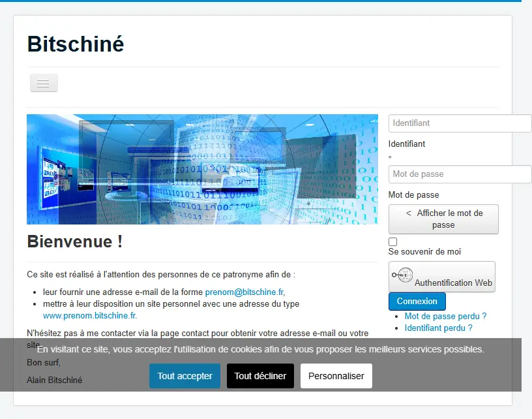Click the Identifiant input field
This screenshot has width=532, height=419.
pyautogui.click(x=460, y=123)
